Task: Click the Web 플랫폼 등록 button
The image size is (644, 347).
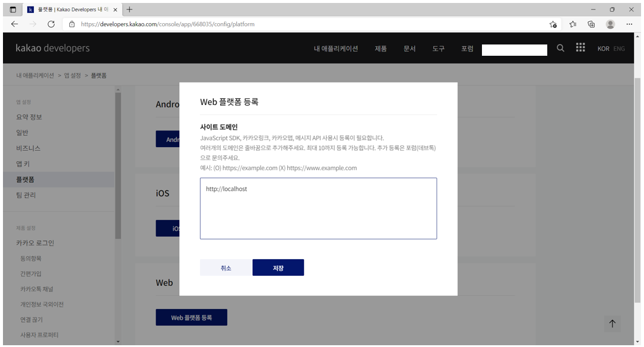Action: [191, 317]
